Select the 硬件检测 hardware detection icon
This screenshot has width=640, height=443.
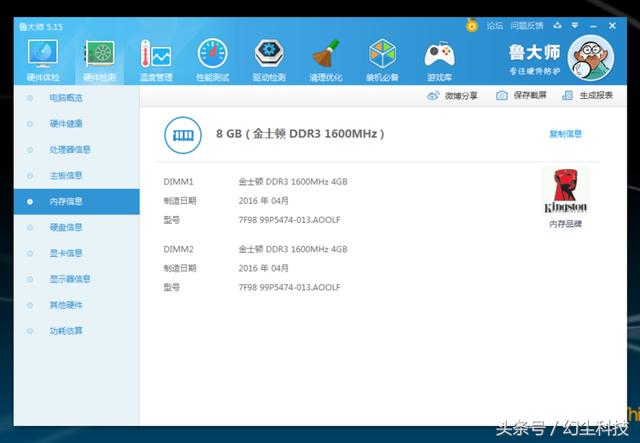click(x=100, y=60)
